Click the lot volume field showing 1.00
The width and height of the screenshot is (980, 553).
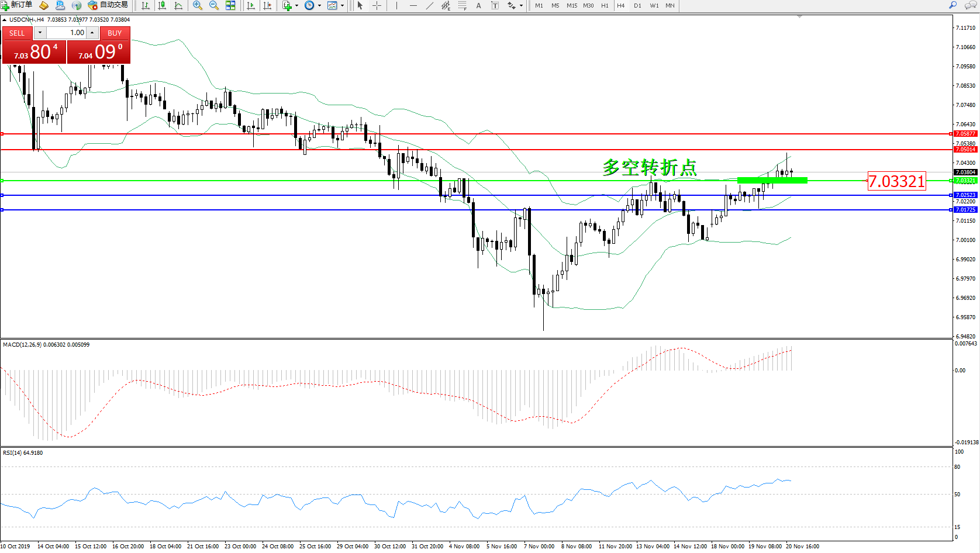66,33
